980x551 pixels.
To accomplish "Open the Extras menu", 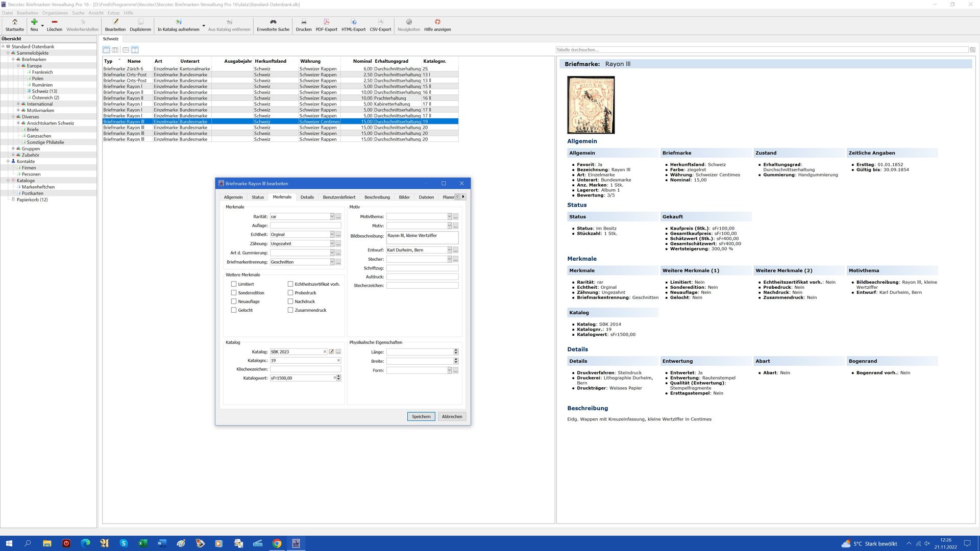I will pyautogui.click(x=113, y=13).
